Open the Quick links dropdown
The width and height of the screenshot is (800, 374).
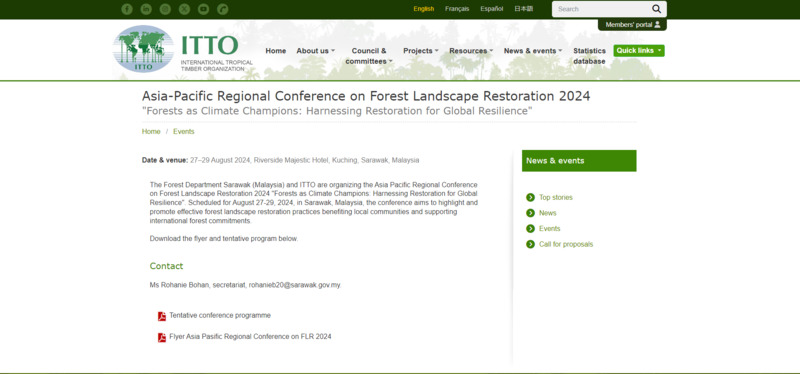point(639,51)
